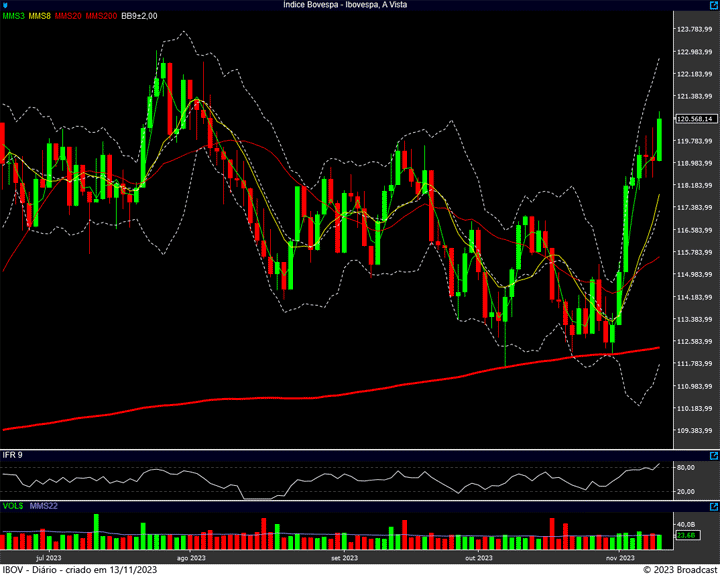Click the 'nov 2023' date axis label
Image resolution: width=720 pixels, height=575 pixels.
point(621,558)
